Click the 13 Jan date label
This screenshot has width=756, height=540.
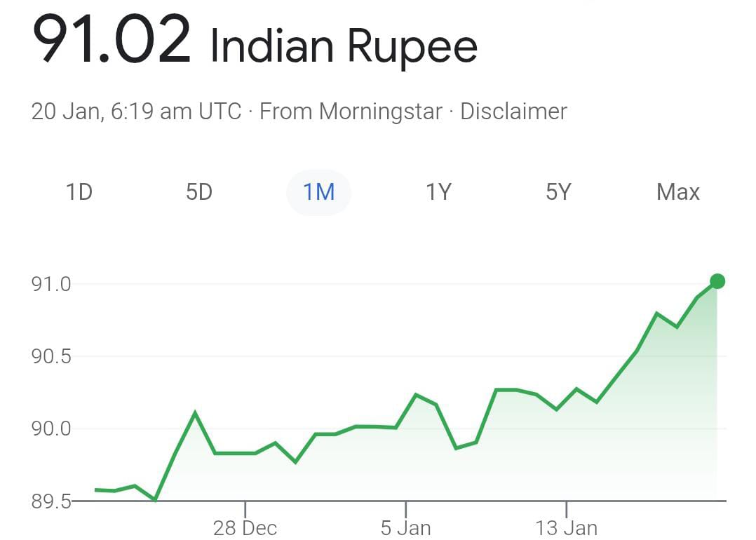(x=566, y=527)
